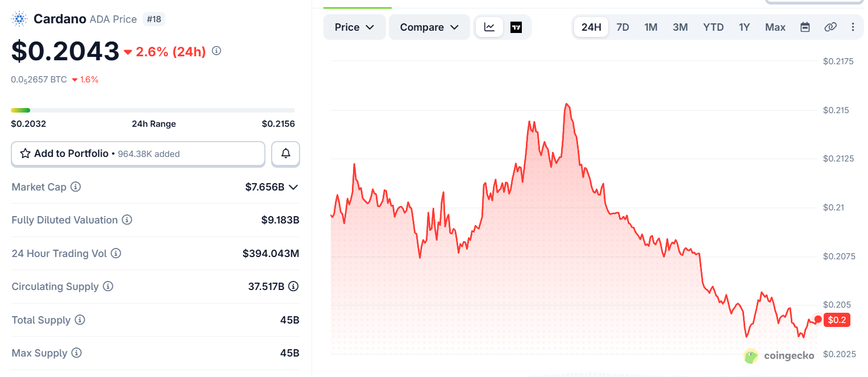Click the $394.043M trading volume value
The image size is (868, 377).
tap(271, 253)
